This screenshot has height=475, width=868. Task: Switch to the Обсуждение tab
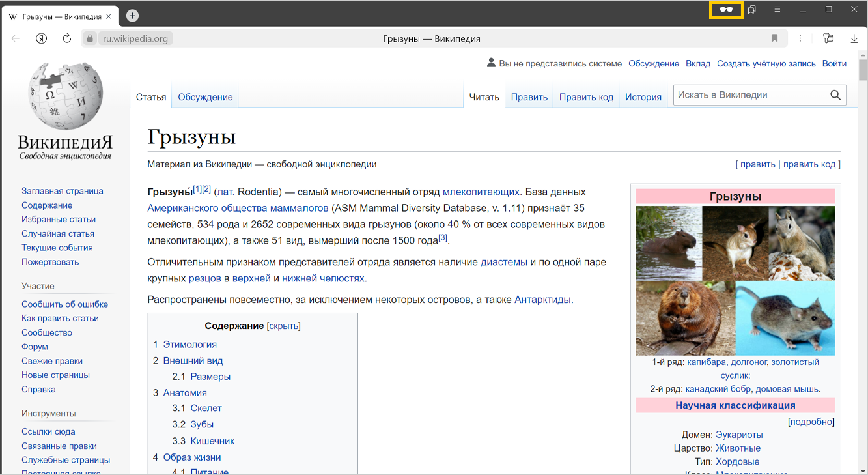(x=205, y=97)
